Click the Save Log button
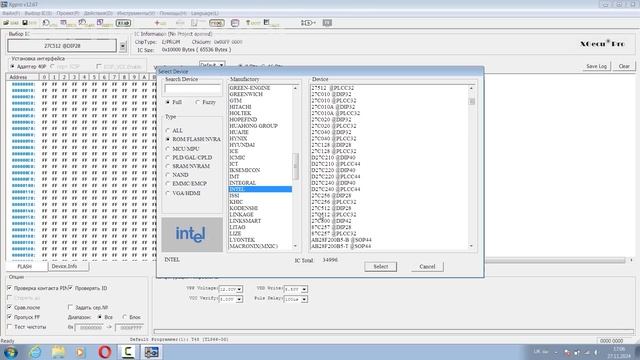Viewport: 640px width, 360px height. (x=597, y=66)
